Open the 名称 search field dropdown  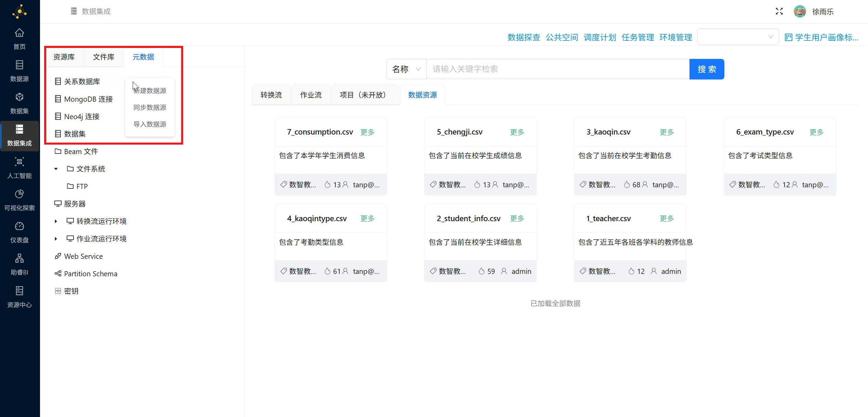click(406, 69)
